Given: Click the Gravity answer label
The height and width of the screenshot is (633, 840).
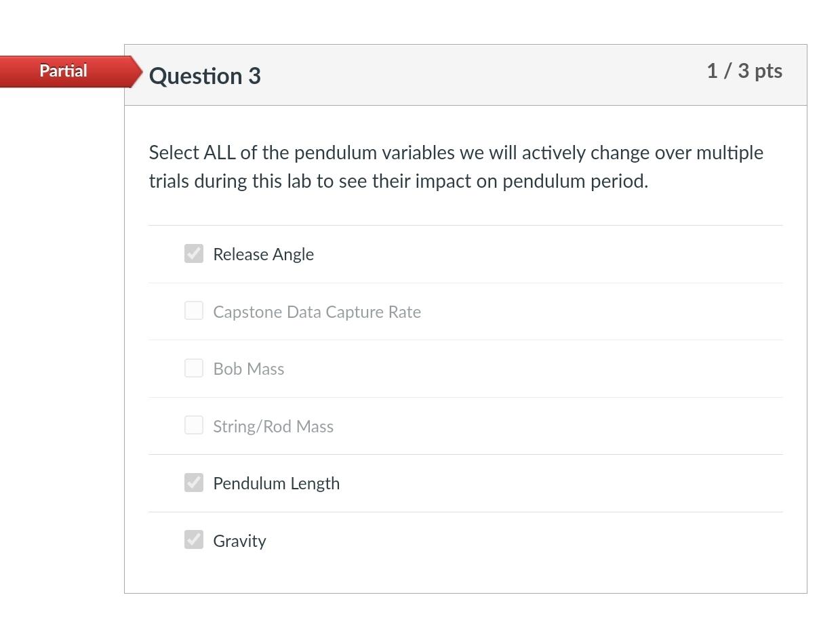Looking at the screenshot, I should point(239,540).
